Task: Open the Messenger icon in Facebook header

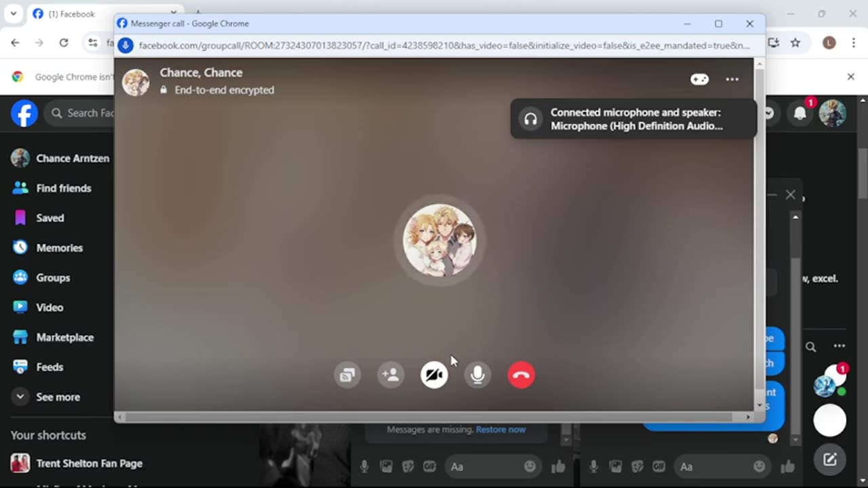Action: pyautogui.click(x=770, y=113)
